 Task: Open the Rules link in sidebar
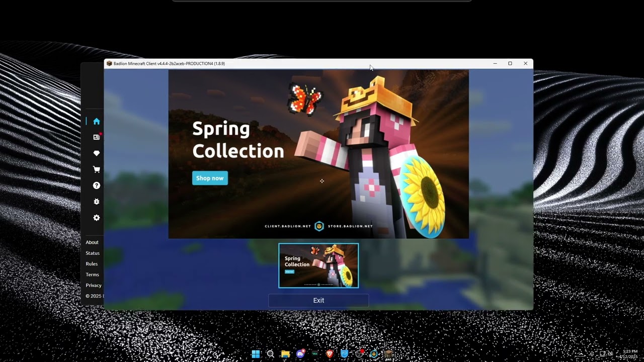click(92, 264)
